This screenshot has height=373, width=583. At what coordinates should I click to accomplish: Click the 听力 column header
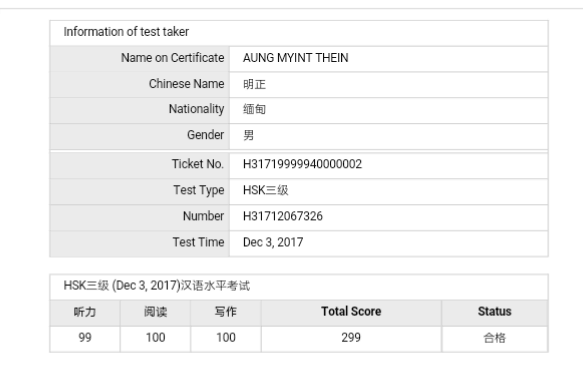pos(85,312)
